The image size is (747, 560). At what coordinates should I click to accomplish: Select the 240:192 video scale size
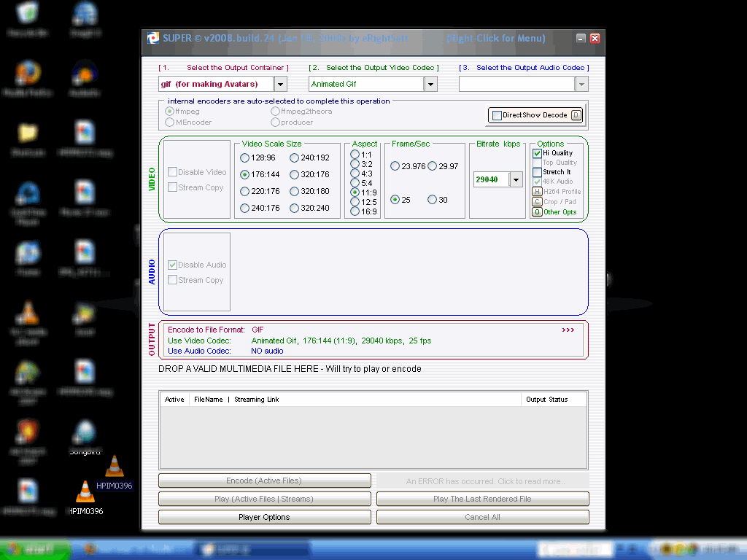tap(295, 157)
